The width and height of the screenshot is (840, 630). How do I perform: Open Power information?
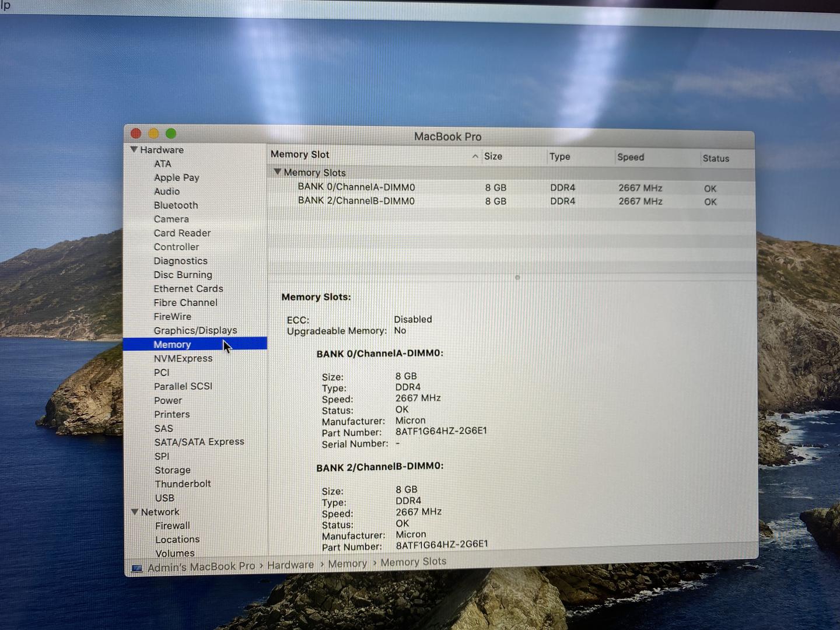168,401
